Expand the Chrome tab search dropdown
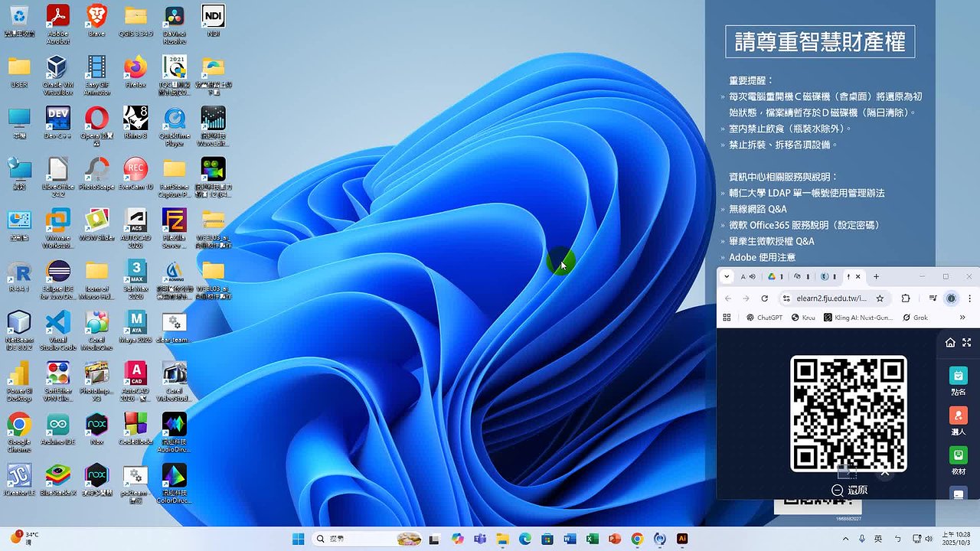The image size is (980, 551). click(727, 276)
